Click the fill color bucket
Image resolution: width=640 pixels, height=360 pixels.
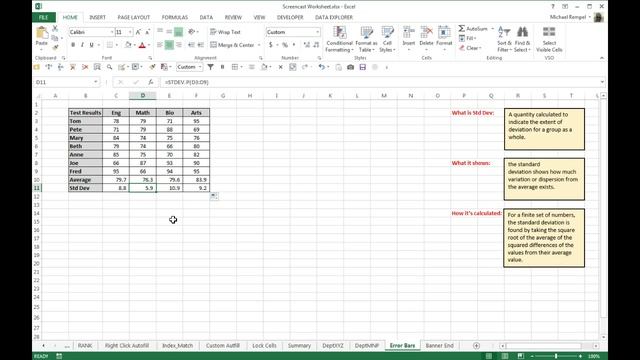tap(128, 45)
